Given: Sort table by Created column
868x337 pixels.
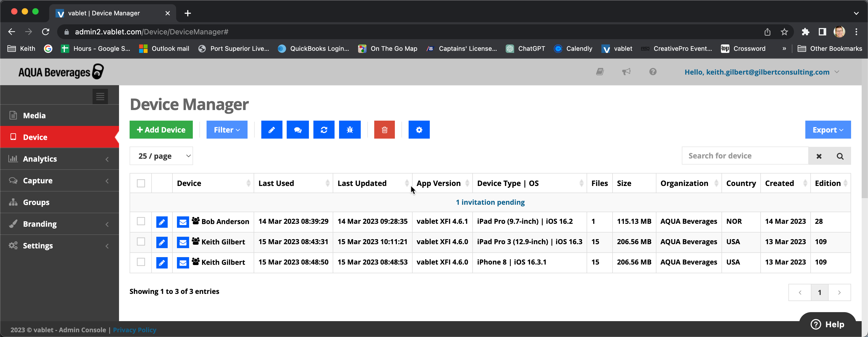Looking at the screenshot, I should tap(785, 183).
